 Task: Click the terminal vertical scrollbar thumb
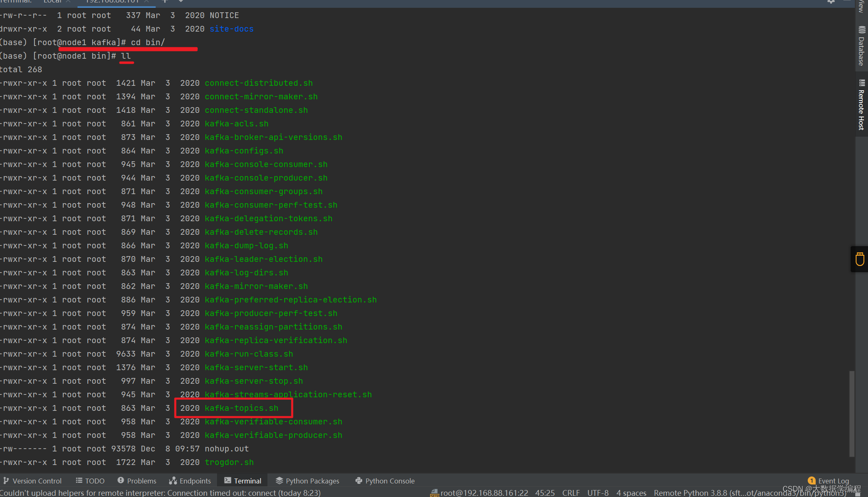tap(852, 414)
